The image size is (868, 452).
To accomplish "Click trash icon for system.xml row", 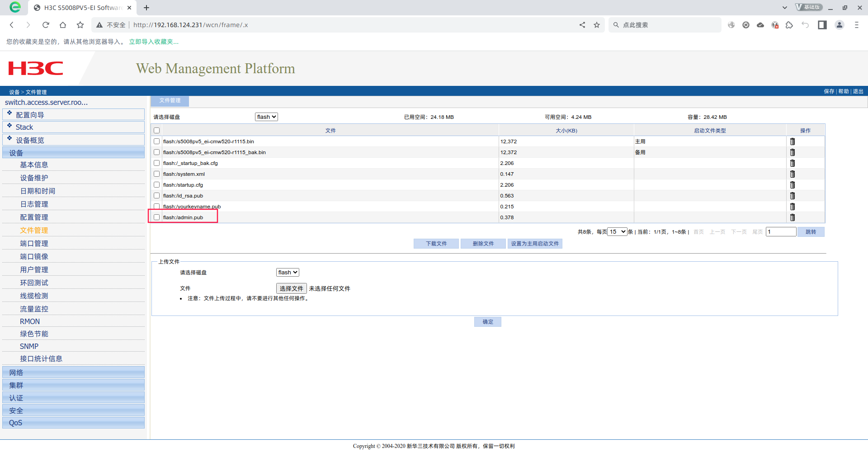I will [793, 174].
